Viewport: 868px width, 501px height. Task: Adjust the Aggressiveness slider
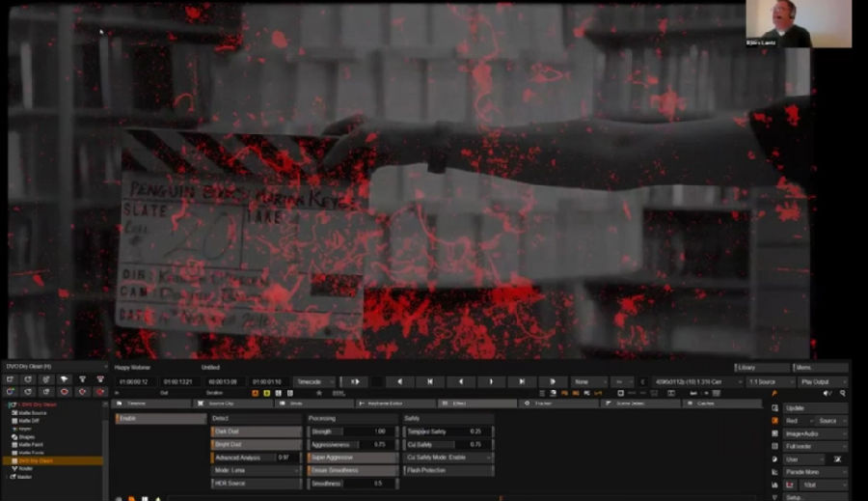click(x=353, y=444)
